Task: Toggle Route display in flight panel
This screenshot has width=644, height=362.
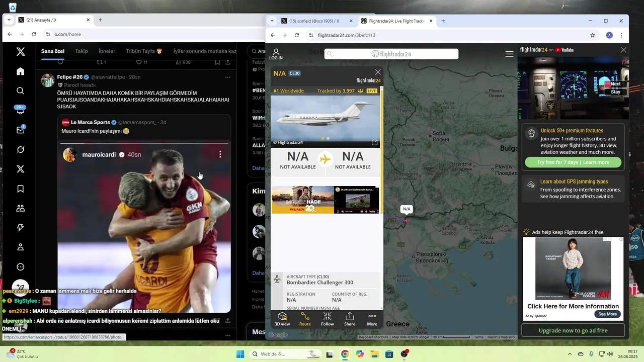Action: coord(305,319)
